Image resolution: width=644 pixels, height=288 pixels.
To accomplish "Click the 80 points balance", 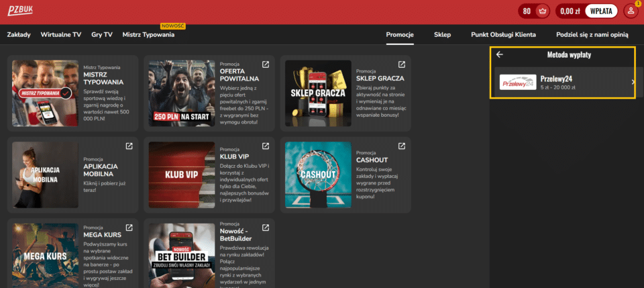I will pyautogui.click(x=527, y=11).
